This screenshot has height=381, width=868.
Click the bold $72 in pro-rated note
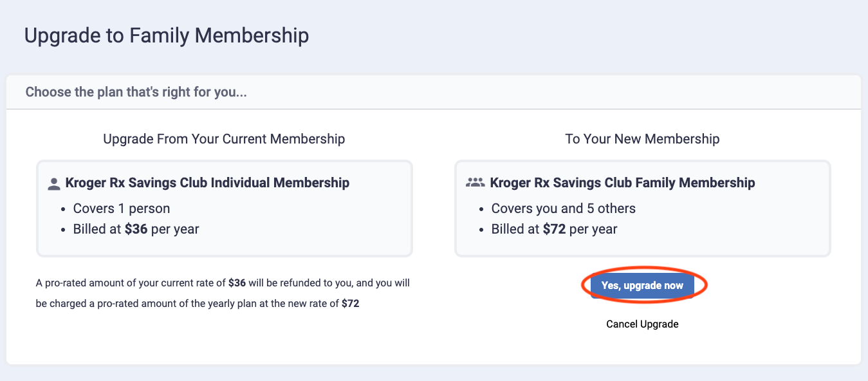(350, 303)
